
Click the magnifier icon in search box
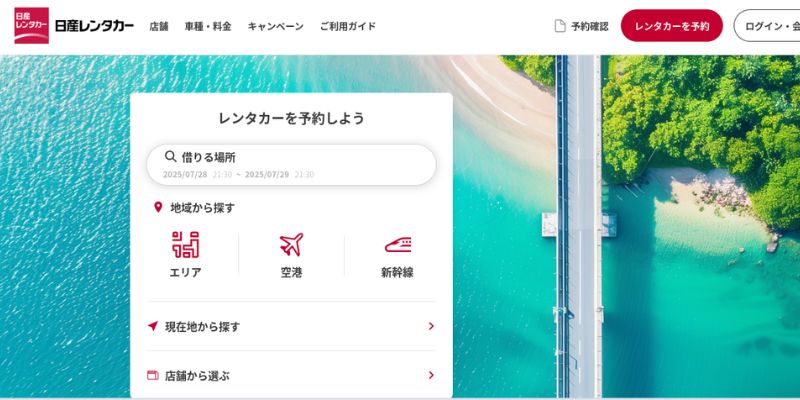171,156
